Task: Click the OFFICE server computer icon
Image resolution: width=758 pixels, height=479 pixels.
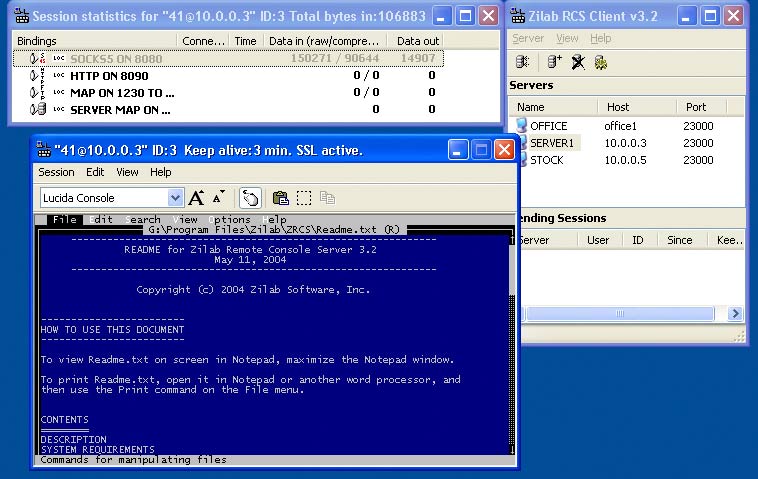Action: 521,125
